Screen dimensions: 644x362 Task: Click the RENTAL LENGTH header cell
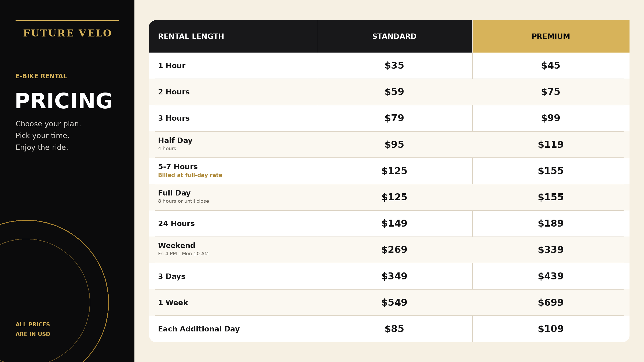233,36
